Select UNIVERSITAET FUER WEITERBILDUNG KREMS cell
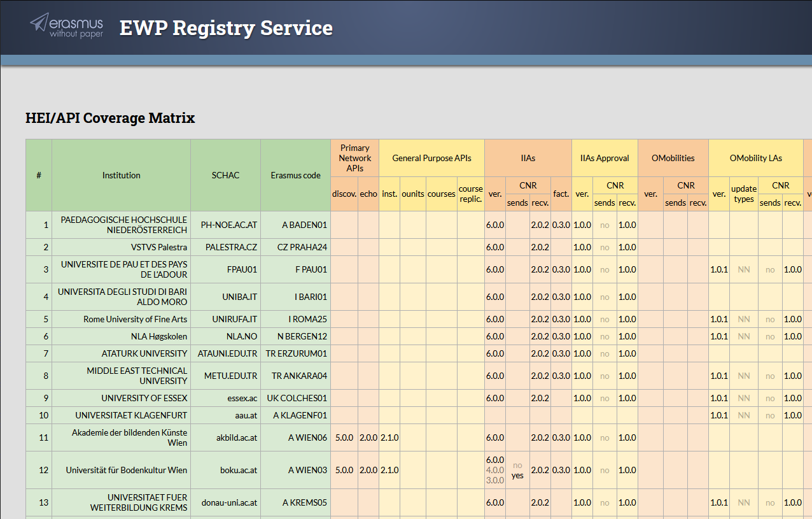Viewport: 812px width, 519px height. tap(121, 502)
